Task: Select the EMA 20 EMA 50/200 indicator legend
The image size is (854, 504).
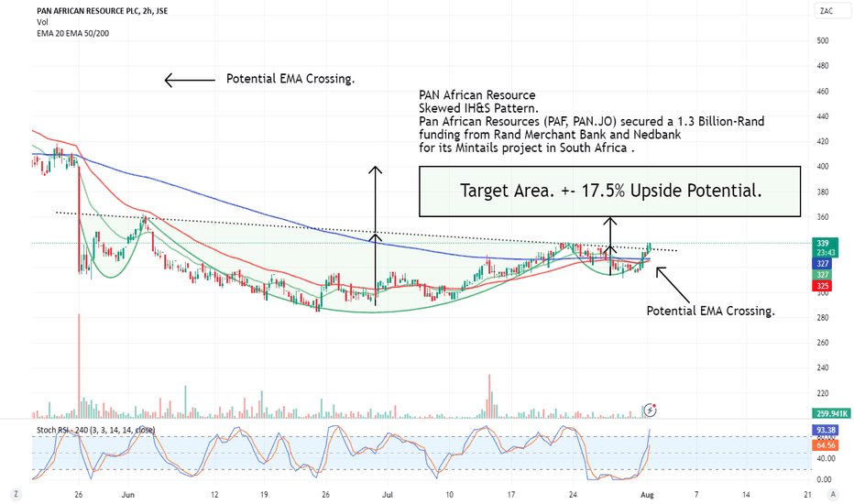Action: click(x=72, y=33)
